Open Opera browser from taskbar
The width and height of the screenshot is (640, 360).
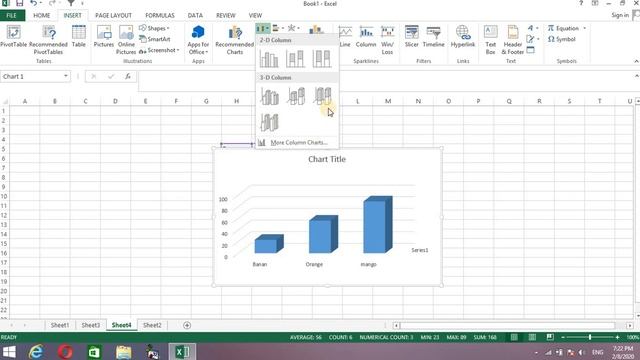[x=65, y=352]
